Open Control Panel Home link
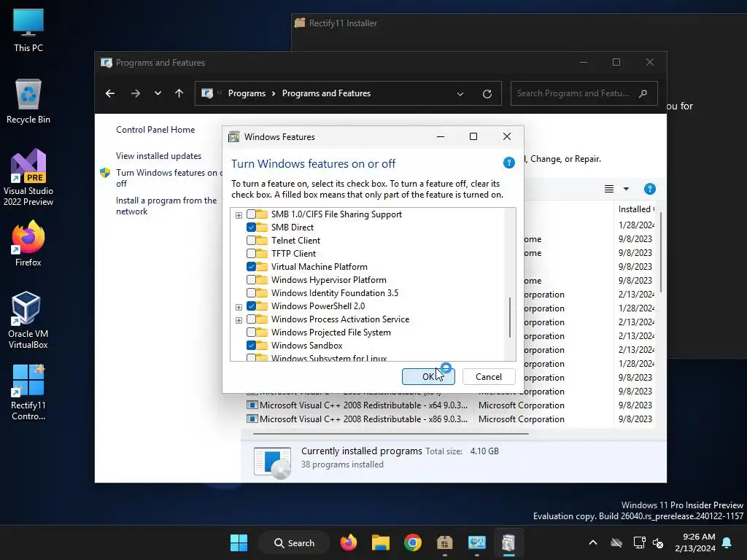 pyautogui.click(x=155, y=130)
